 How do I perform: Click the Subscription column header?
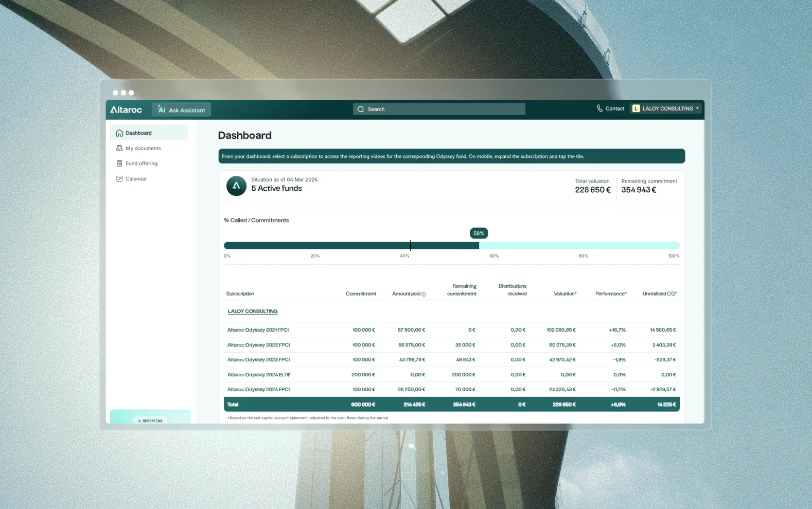(x=240, y=294)
